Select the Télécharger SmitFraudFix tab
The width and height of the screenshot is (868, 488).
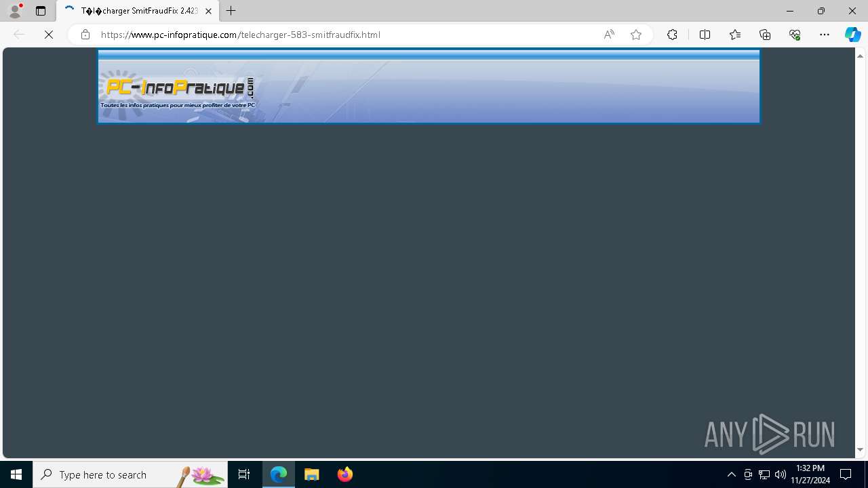tap(138, 11)
